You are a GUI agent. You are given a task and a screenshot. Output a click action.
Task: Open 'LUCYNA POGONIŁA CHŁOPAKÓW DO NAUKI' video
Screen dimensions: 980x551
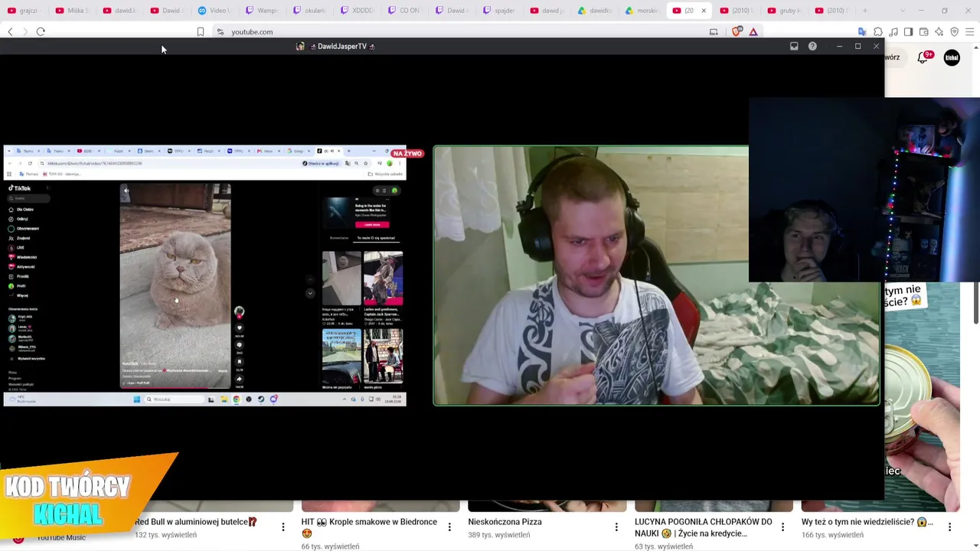pos(703,527)
